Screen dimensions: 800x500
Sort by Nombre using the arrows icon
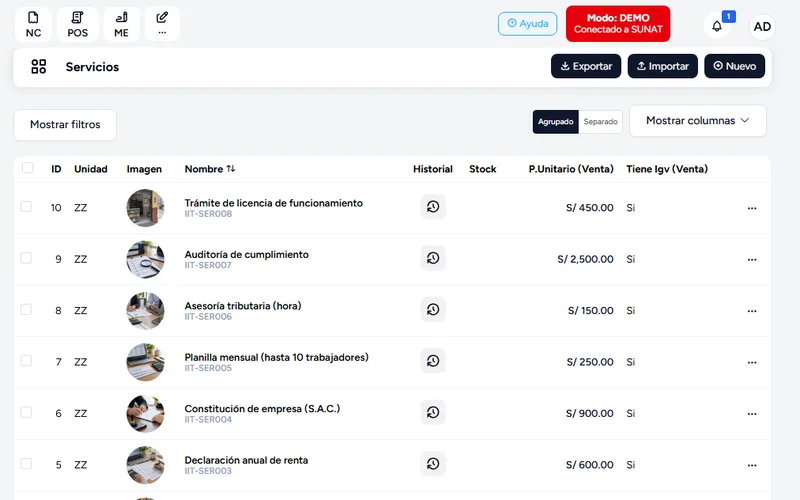(x=231, y=168)
